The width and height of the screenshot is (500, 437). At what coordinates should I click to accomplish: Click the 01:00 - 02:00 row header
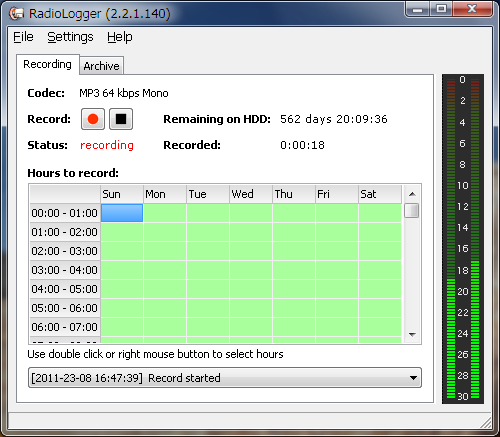(65, 232)
